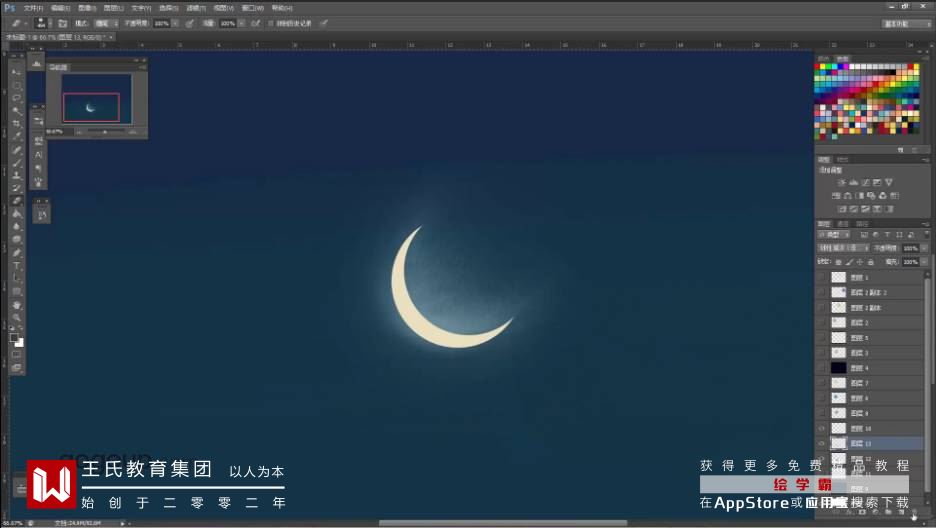Select the Eyedropper tool

point(17,137)
